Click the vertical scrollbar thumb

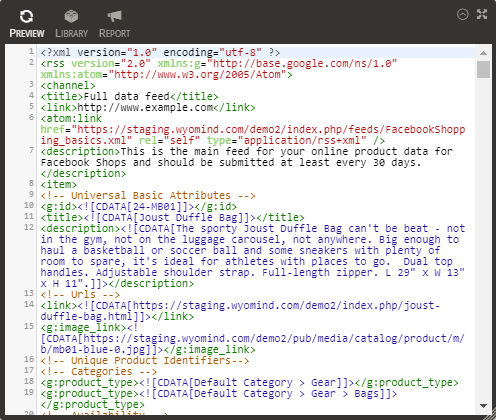tap(483, 69)
